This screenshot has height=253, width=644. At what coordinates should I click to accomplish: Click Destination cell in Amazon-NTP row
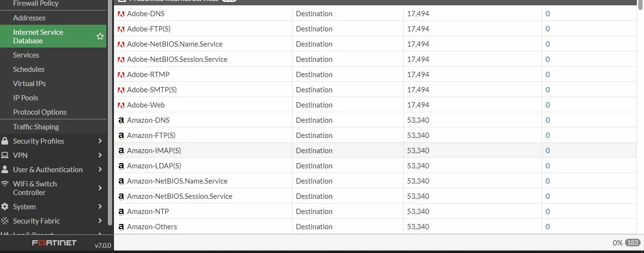pyautogui.click(x=348, y=212)
